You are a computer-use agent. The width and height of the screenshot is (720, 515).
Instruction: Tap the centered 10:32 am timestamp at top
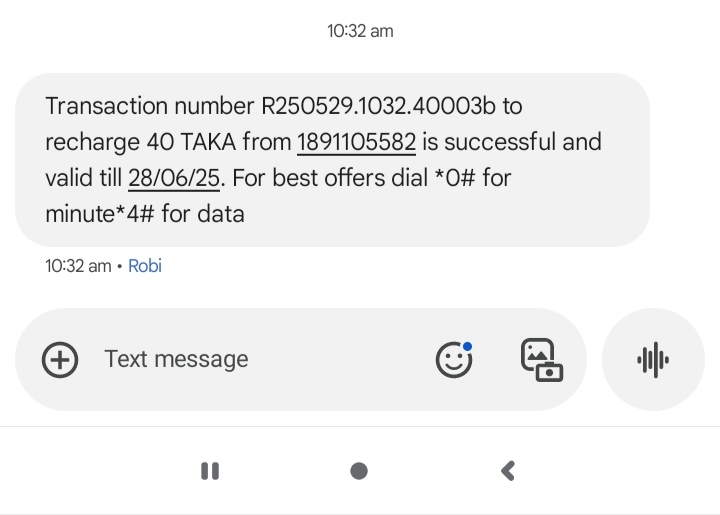click(x=360, y=31)
